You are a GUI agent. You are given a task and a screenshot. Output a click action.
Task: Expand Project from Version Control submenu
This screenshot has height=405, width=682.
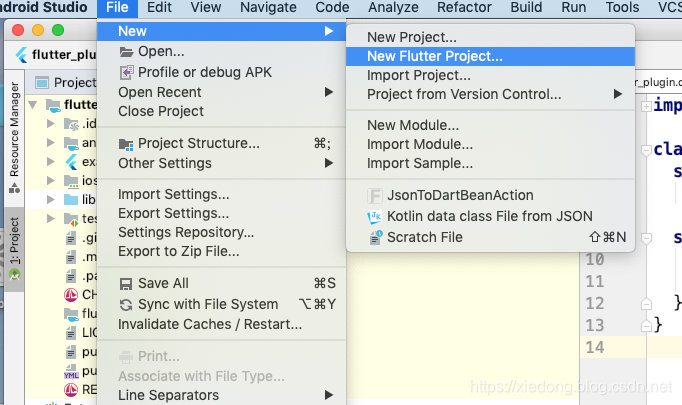618,94
